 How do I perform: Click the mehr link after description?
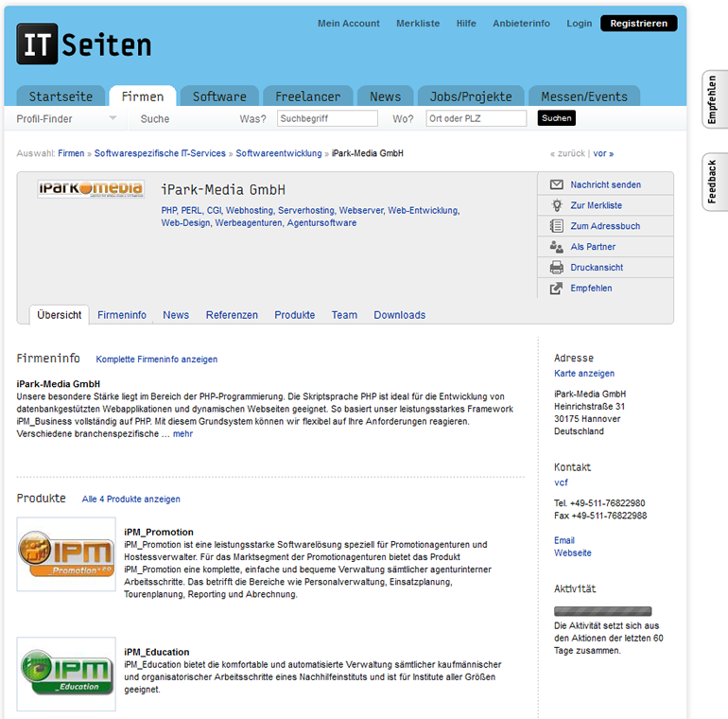[182, 434]
